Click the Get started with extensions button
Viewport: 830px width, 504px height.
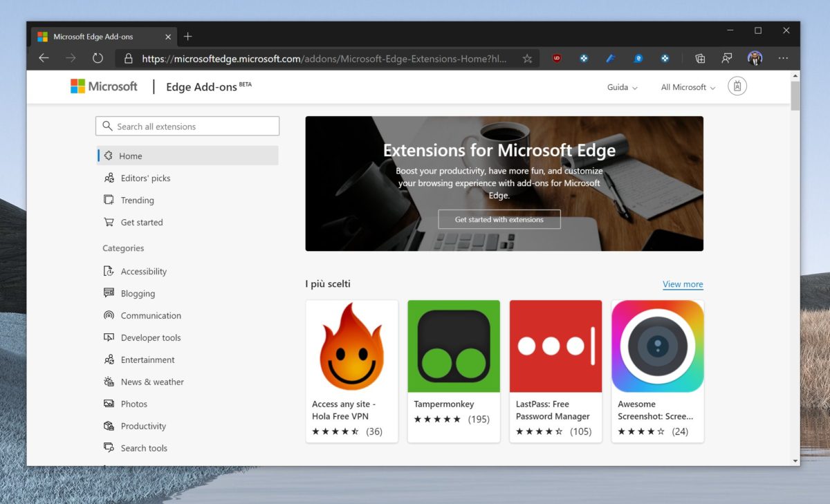point(499,219)
